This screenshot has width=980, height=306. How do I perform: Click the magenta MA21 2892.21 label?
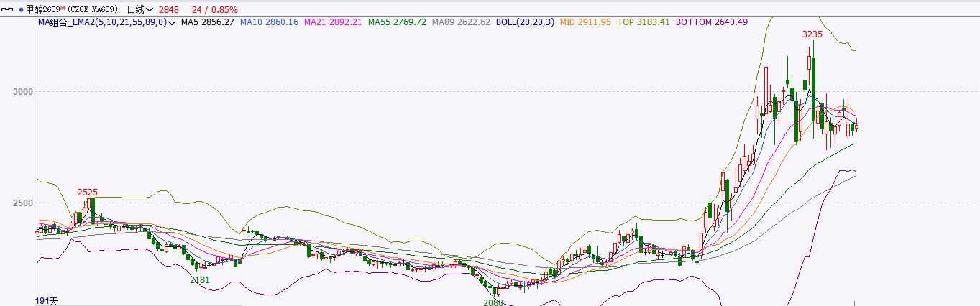333,22
